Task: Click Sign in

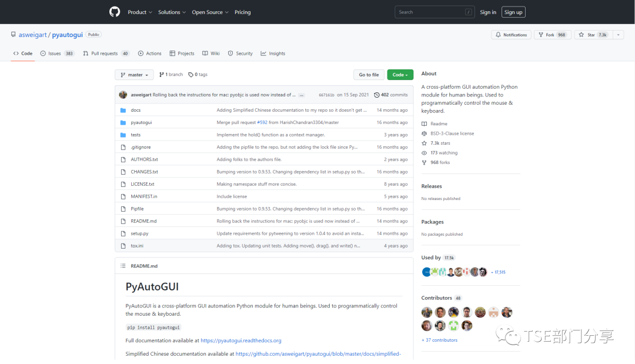Action: [488, 12]
